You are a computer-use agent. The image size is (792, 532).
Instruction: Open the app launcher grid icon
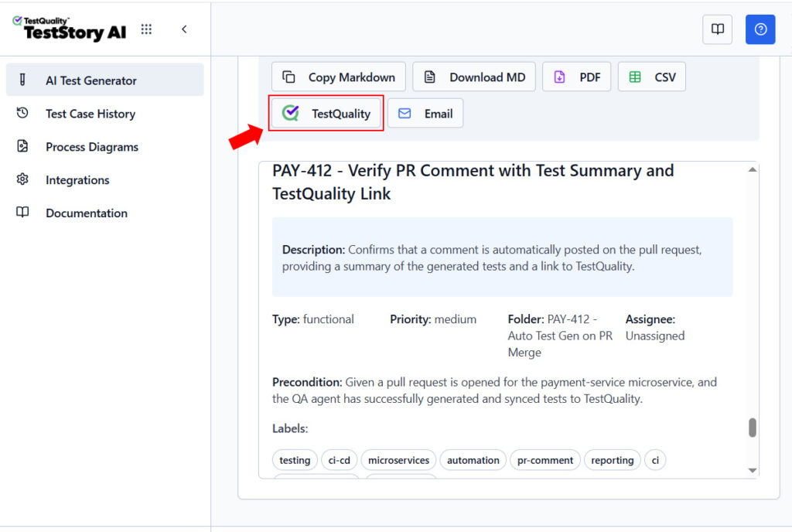coord(146,29)
